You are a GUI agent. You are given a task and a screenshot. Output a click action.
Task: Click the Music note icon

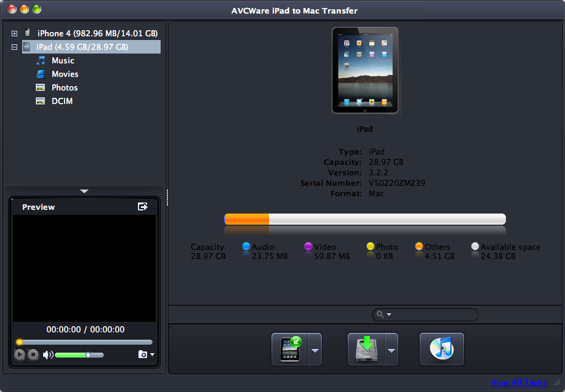click(x=41, y=60)
